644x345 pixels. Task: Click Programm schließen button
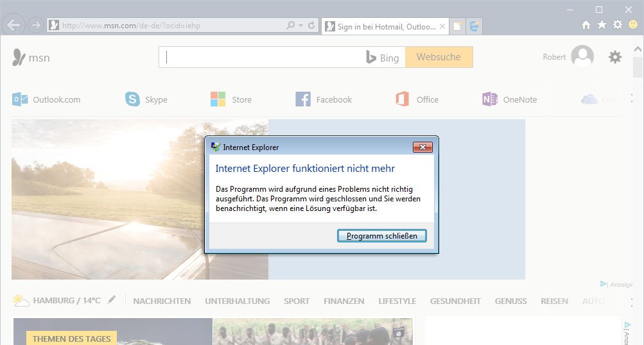coord(382,236)
